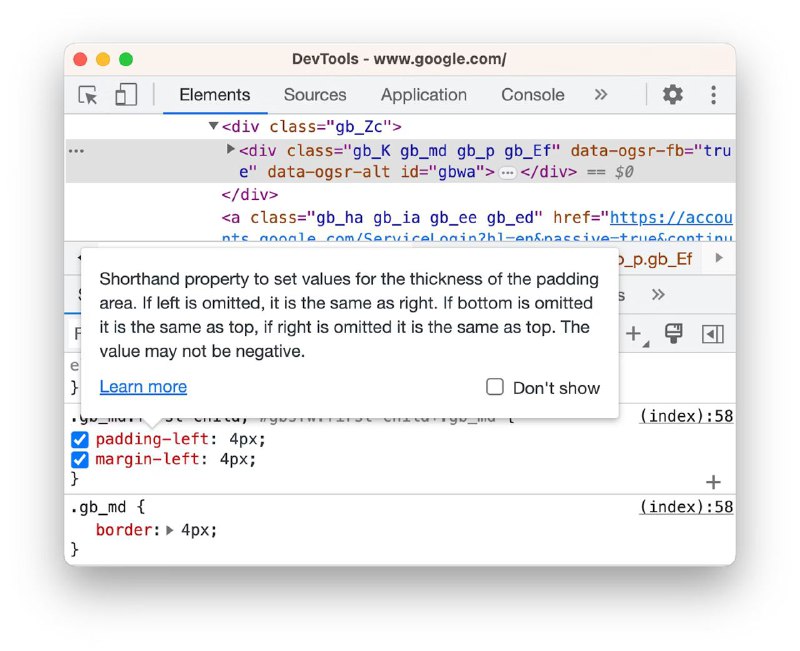The width and height of the screenshot is (800, 651).
Task: Open the row actions ellipsis beside selected div
Action: 77,151
